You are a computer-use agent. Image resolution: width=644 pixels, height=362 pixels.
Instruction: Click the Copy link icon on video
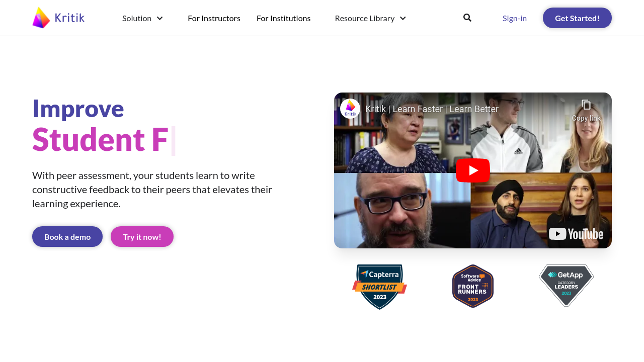(586, 105)
